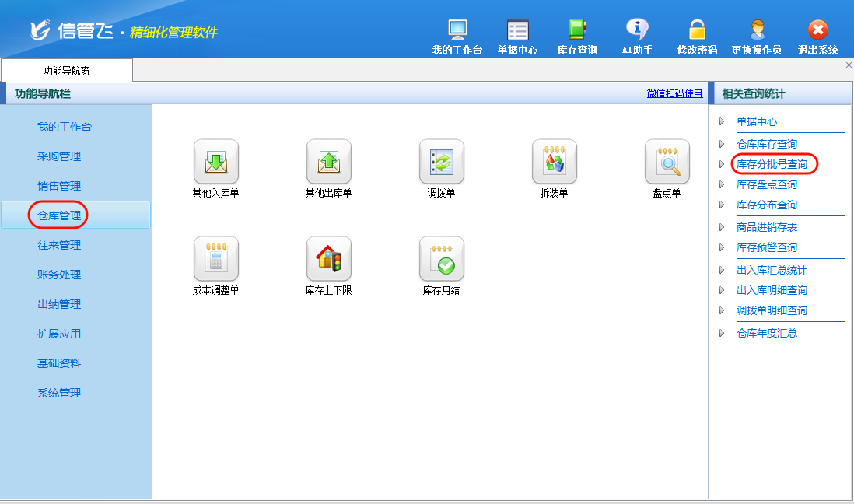854x504 pixels.
Task: Open the 拆装单 icon
Action: tap(554, 161)
